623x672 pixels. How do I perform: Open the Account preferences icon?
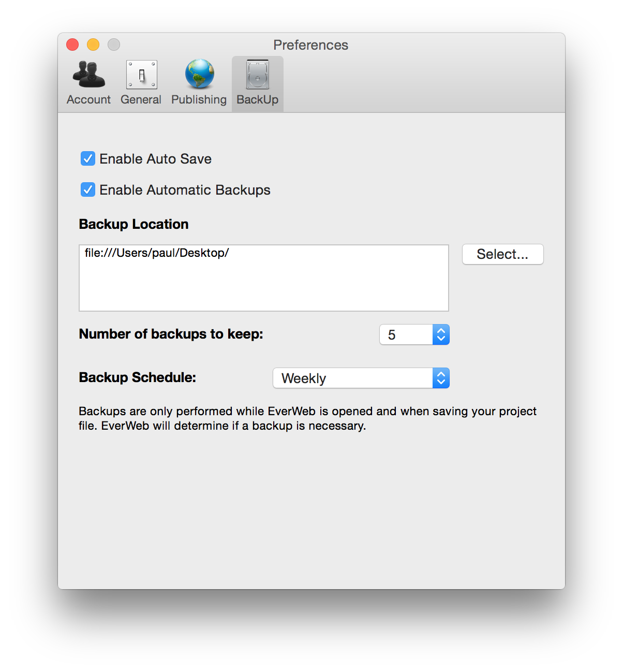coord(88,75)
